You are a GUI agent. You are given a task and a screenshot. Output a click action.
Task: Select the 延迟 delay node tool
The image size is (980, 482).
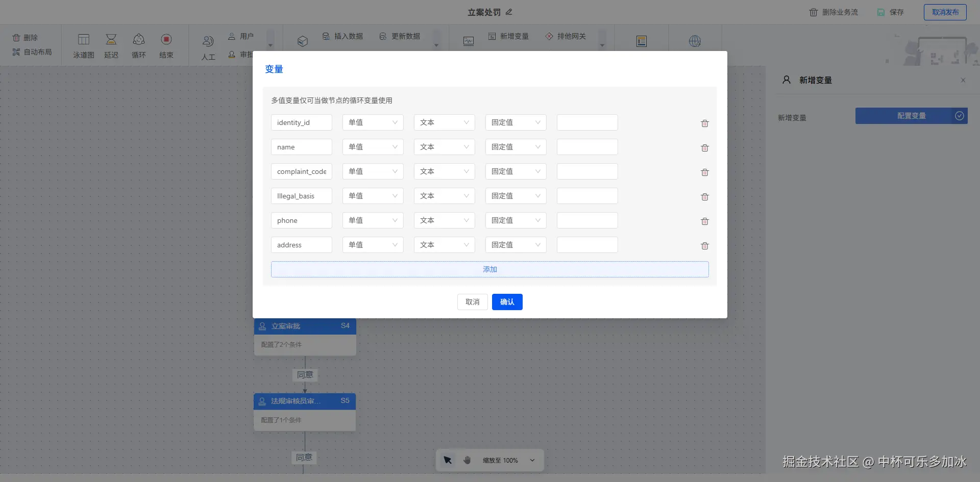tap(111, 46)
